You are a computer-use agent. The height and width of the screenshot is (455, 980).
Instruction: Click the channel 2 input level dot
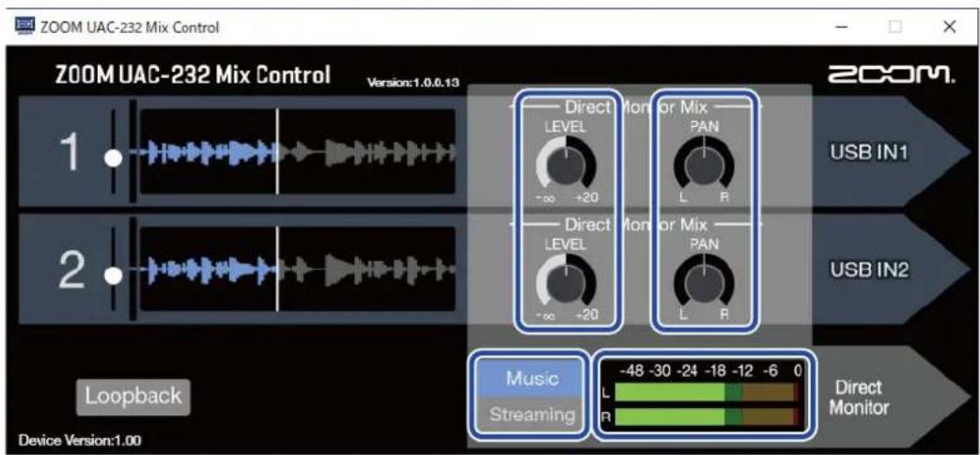pos(113,275)
